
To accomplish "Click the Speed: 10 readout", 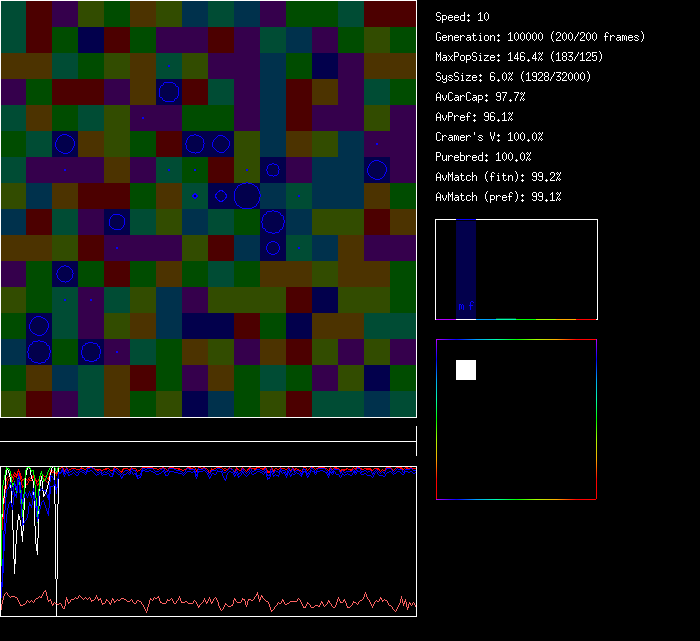I will click(463, 17).
